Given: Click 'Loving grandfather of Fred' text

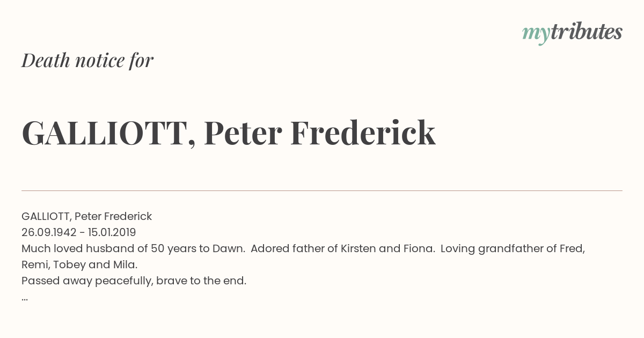Looking at the screenshot, I should [513, 248].
